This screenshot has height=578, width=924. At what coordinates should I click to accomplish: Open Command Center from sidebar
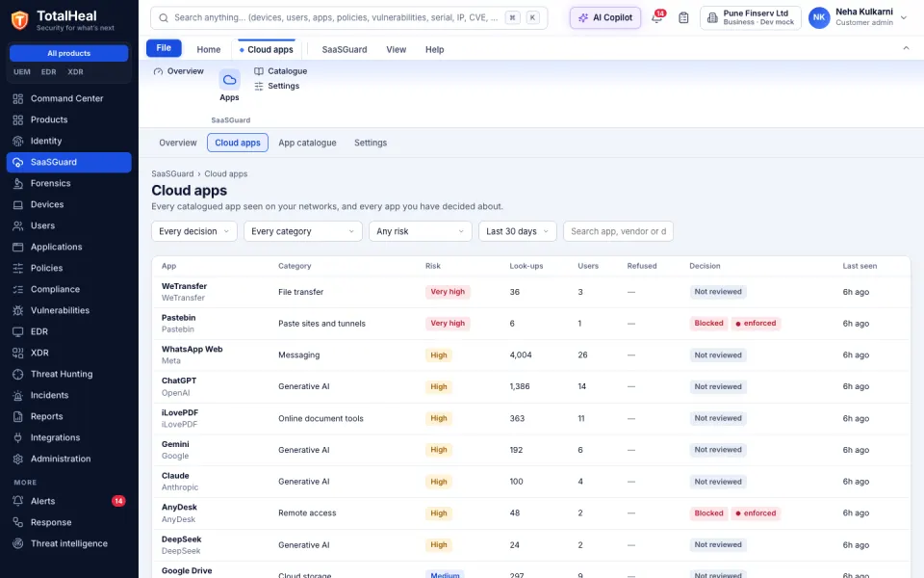click(x=69, y=98)
